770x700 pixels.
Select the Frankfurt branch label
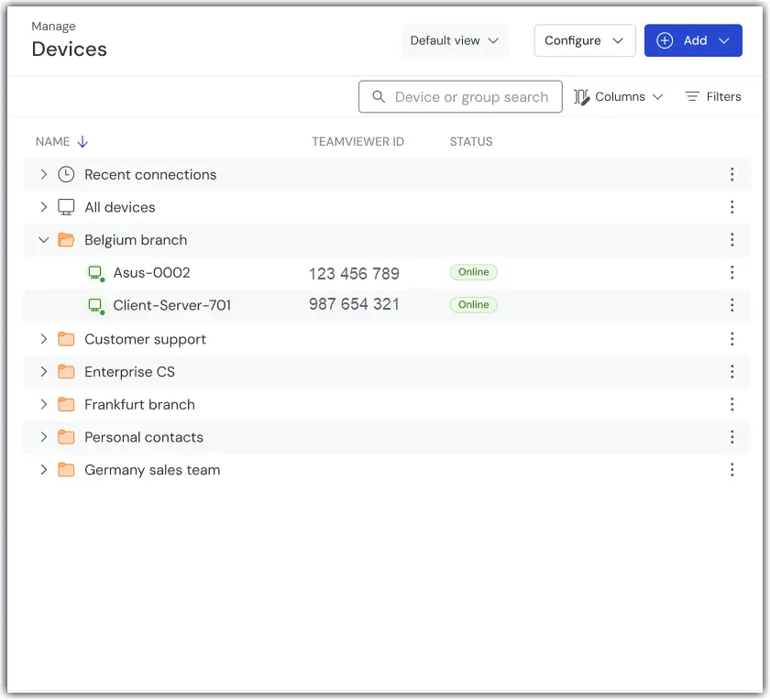click(x=139, y=404)
